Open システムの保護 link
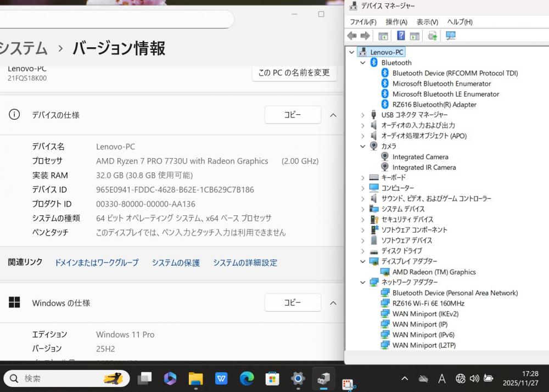 tap(176, 263)
